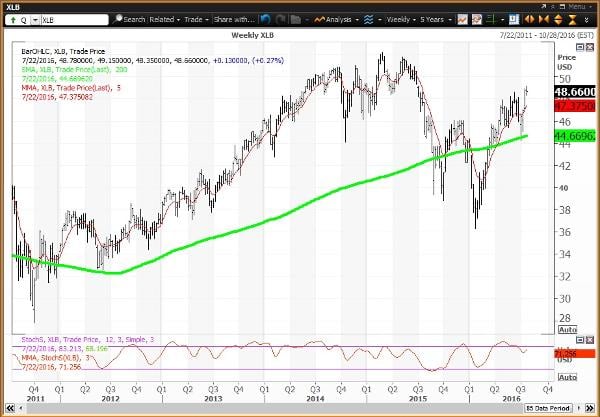The width and height of the screenshot is (600, 417).
Task: Click the green 44.6696 EMA value label
Action: point(575,135)
